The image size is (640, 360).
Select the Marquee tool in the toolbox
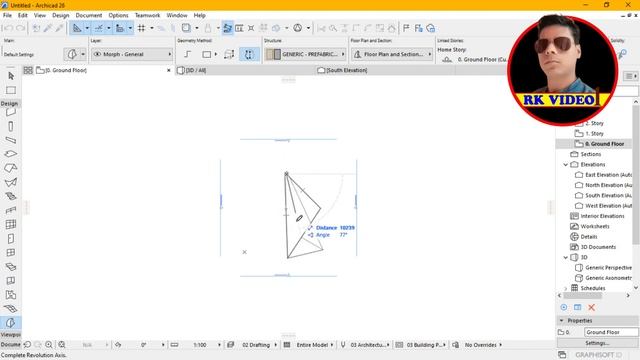(x=11, y=90)
